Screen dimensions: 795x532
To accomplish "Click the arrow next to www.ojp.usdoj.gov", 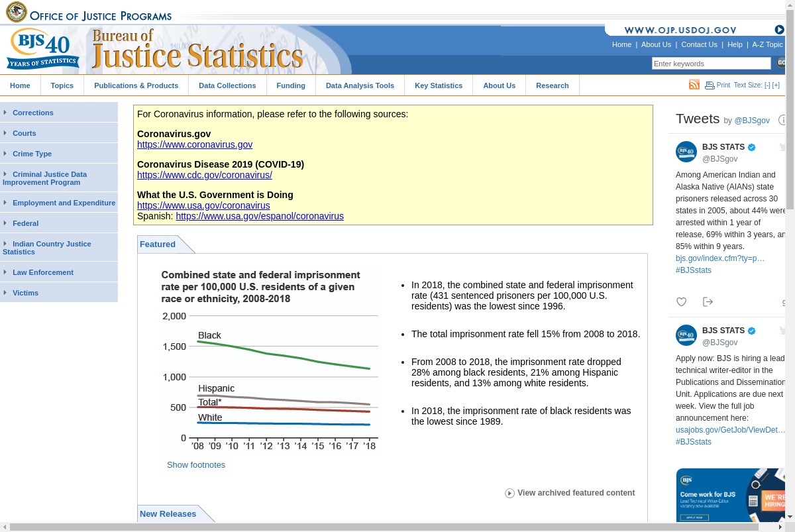I will [x=779, y=30].
